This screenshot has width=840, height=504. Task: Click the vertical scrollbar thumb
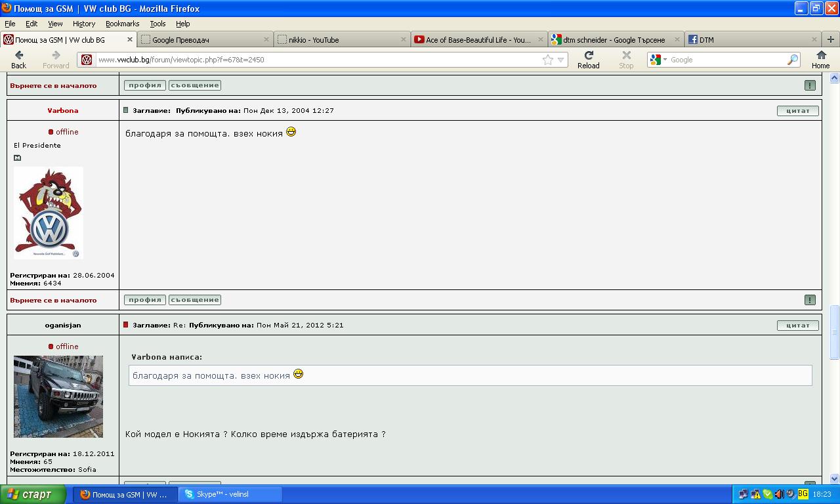(834, 332)
